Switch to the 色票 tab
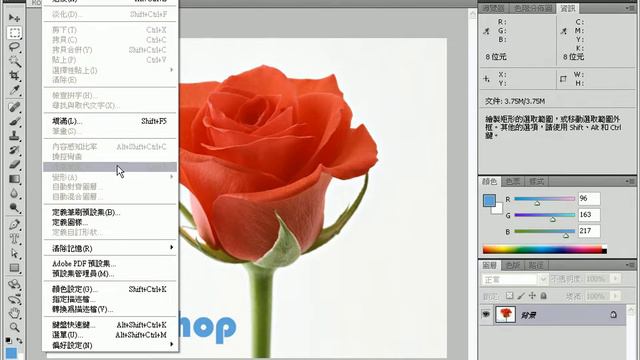This screenshot has width=640, height=360. coord(513,181)
